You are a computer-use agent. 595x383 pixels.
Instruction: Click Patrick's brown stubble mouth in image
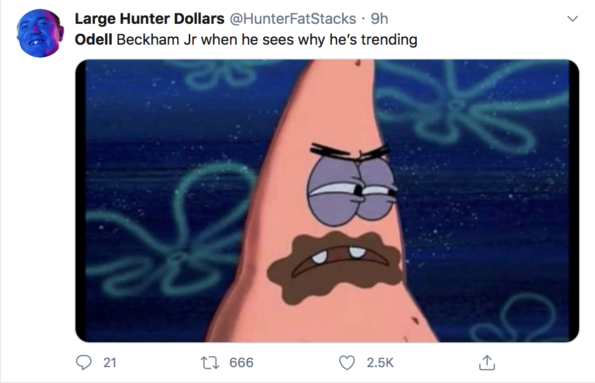pos(335,267)
